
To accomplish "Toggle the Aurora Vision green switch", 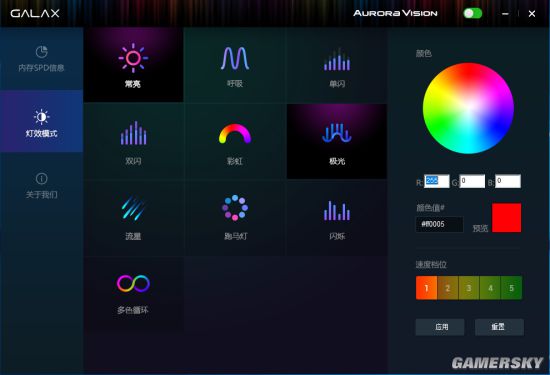I will click(472, 13).
